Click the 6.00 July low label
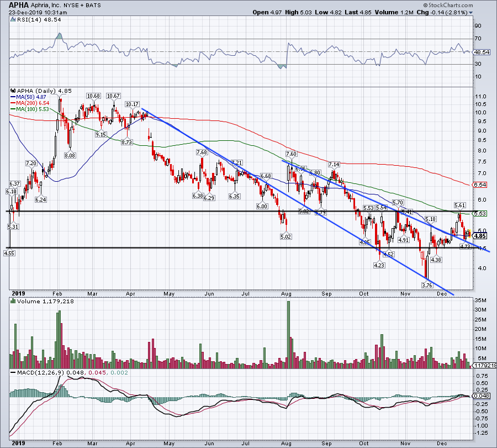This screenshot has height=448, width=497. point(262,206)
